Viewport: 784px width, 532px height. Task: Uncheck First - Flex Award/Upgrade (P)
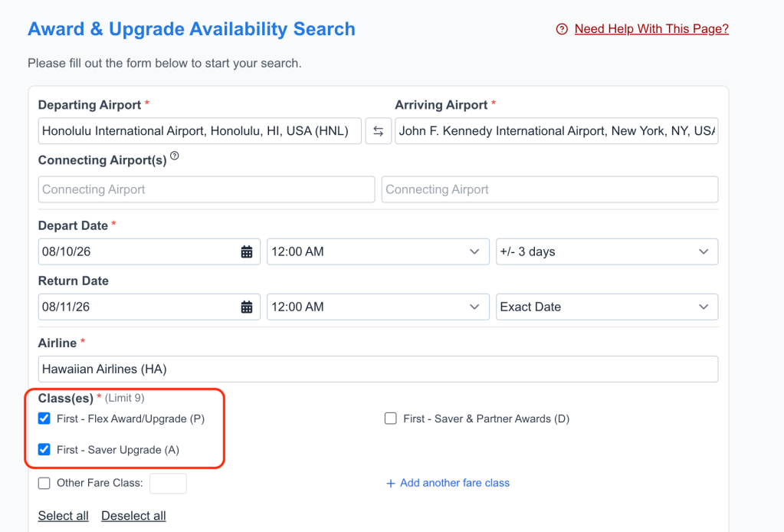(x=44, y=419)
